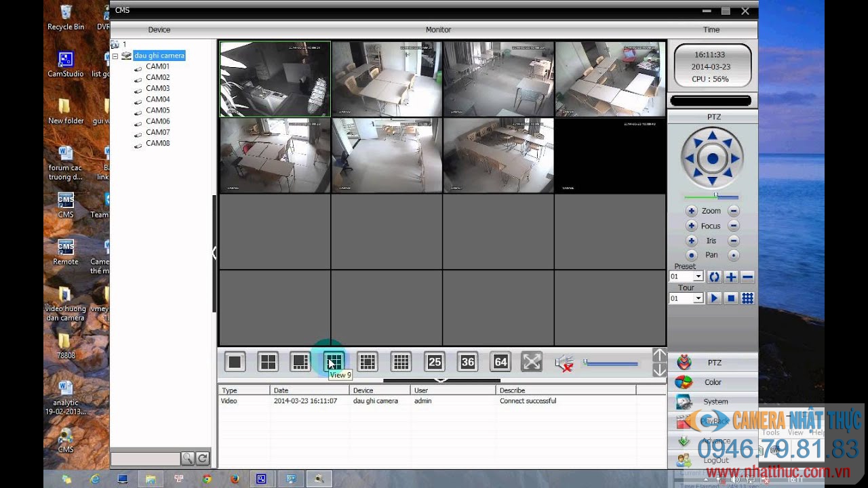The height and width of the screenshot is (488, 868).
Task: Collapse the dau ghi camera device tree
Action: (116, 55)
